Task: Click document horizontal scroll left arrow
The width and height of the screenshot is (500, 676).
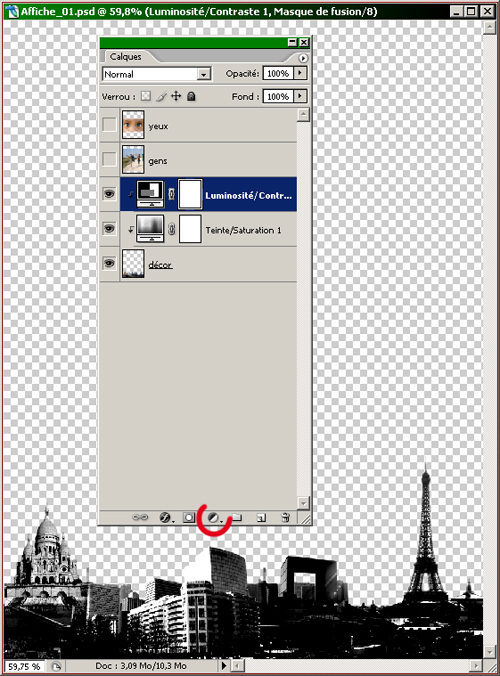Action: click(x=238, y=666)
